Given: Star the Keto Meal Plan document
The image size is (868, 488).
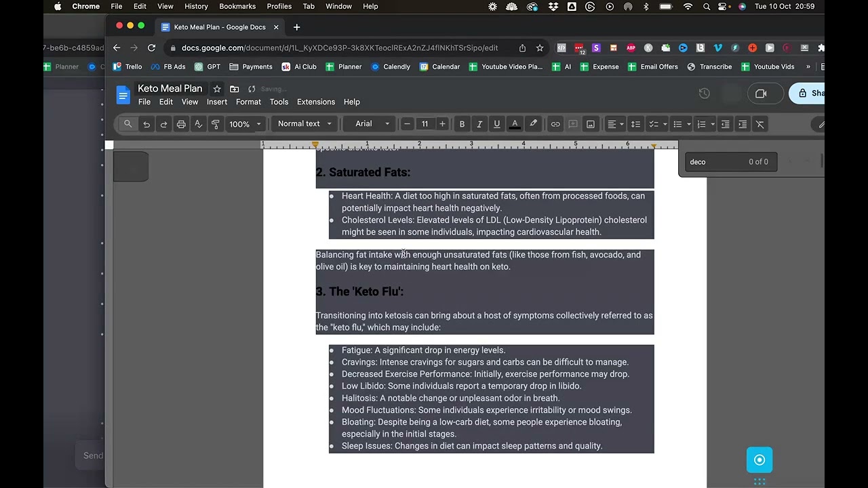Looking at the screenshot, I should point(217,89).
